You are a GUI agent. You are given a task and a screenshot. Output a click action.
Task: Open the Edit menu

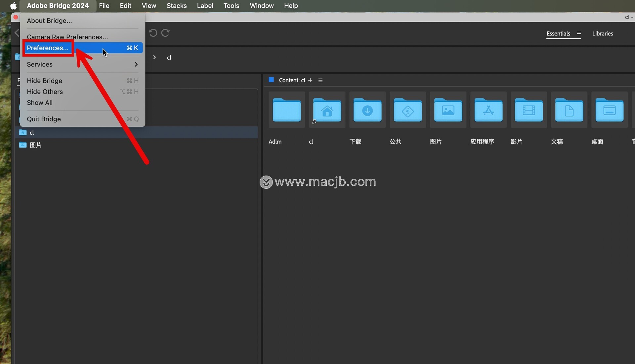pyautogui.click(x=126, y=6)
